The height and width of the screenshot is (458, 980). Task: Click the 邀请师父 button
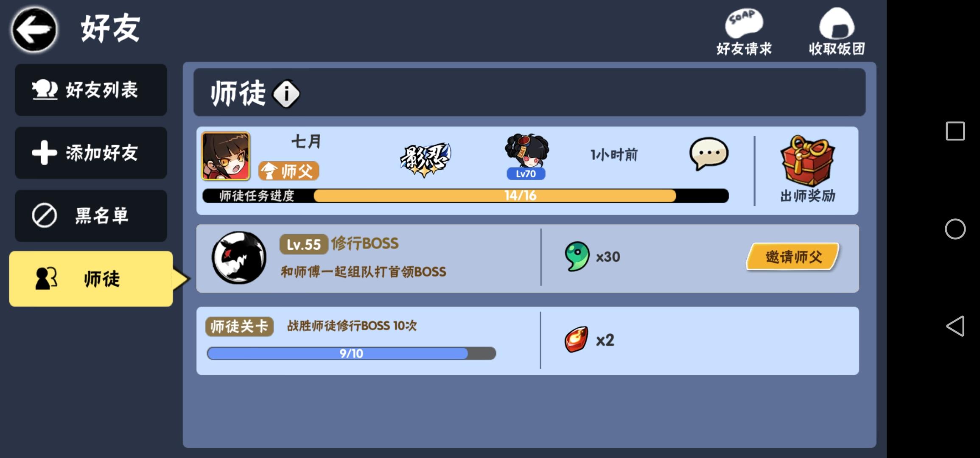pyautogui.click(x=793, y=257)
